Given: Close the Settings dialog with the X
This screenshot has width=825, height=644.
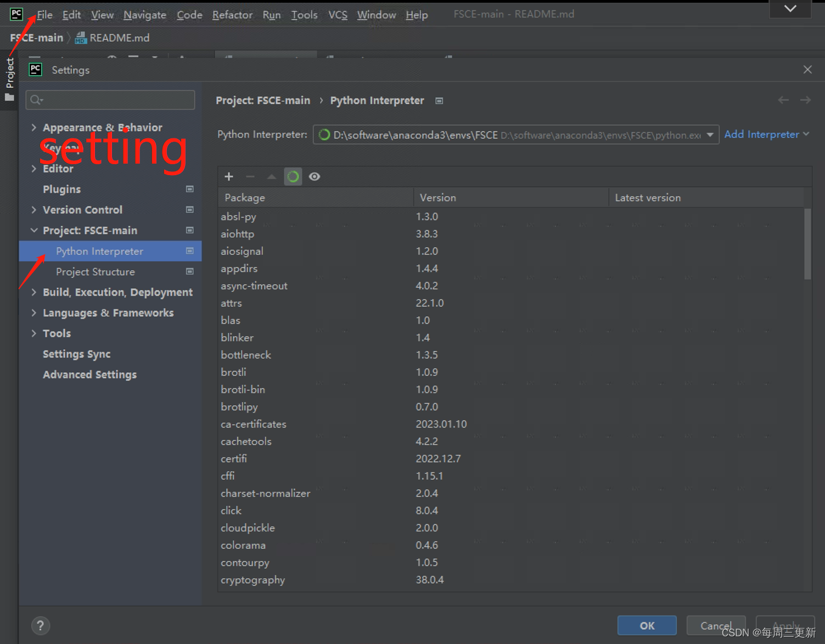Looking at the screenshot, I should 807,69.
